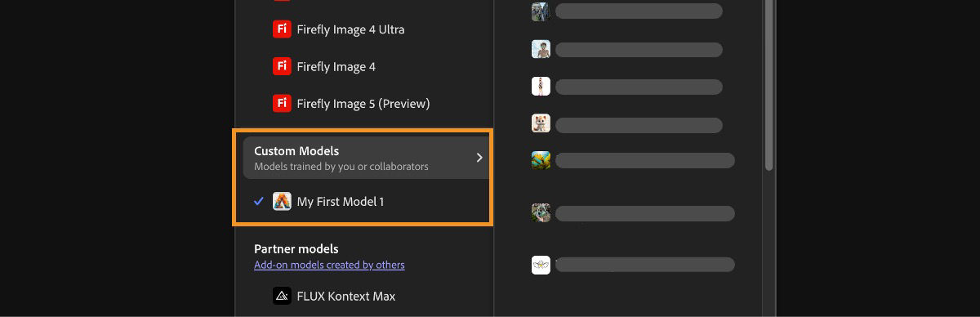
Task: Click the Firefly icon beside Image 4 Ultra
Action: [282, 29]
